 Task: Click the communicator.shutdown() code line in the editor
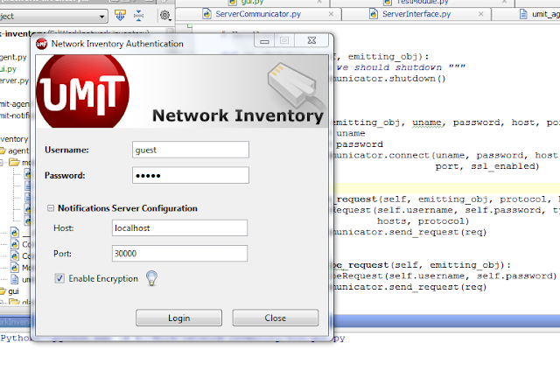click(388, 79)
